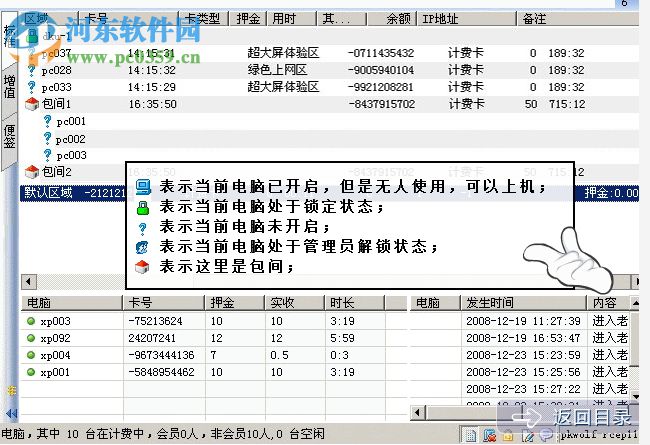Click the IP地址 column header
This screenshot has width=650, height=445.
(466, 19)
